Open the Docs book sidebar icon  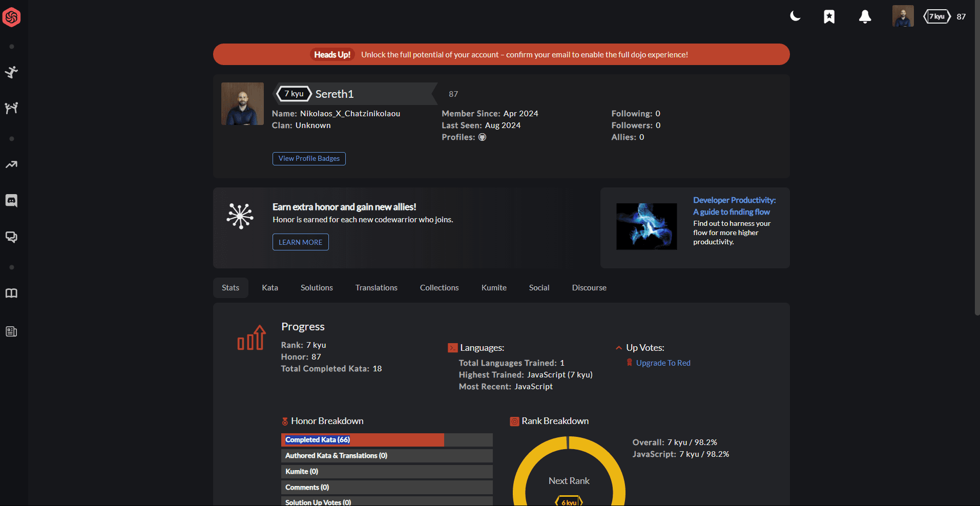click(11, 293)
